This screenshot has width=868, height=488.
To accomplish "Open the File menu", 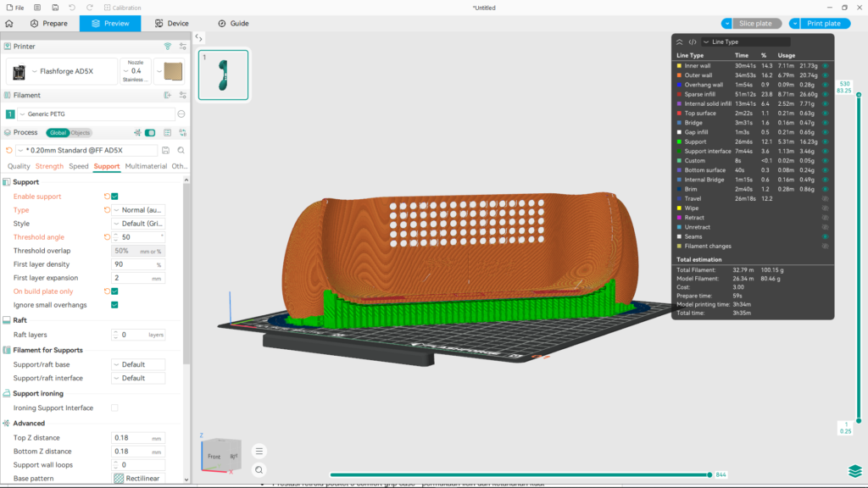I will [x=15, y=8].
